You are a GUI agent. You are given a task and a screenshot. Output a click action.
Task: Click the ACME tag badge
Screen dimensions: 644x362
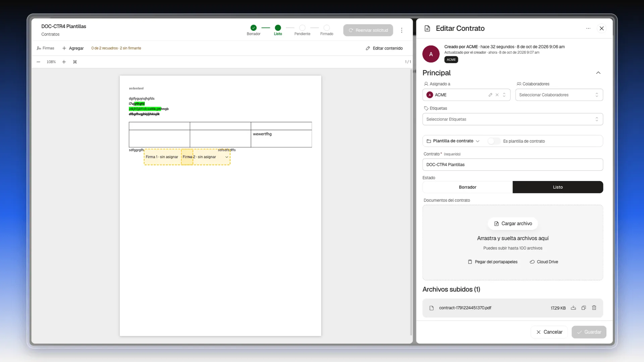click(451, 60)
